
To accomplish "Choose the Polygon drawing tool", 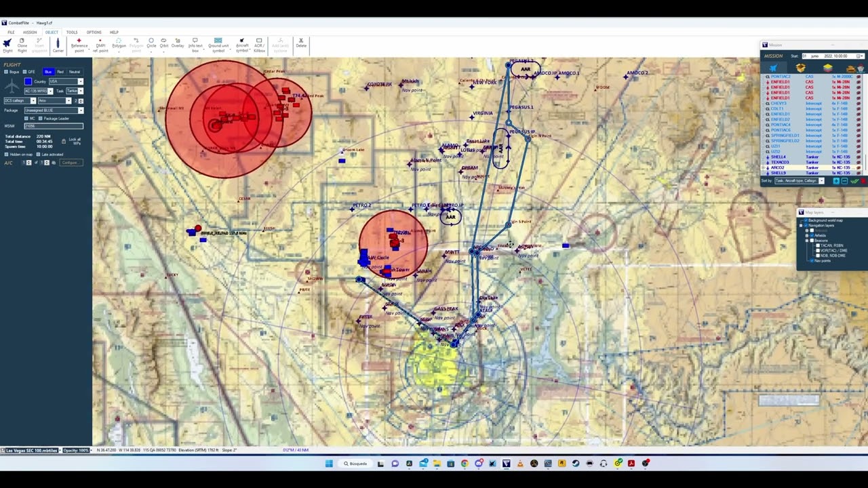I will coord(119,45).
